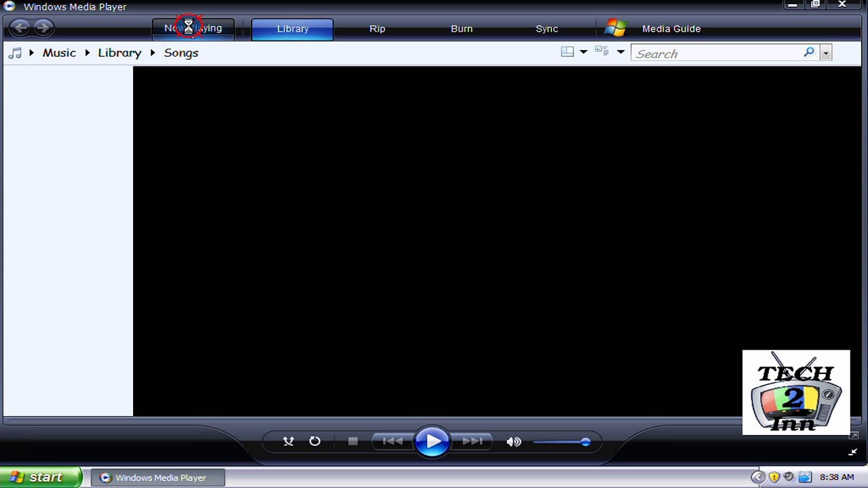Select the Sync tab
The width and height of the screenshot is (868, 488).
(x=547, y=28)
